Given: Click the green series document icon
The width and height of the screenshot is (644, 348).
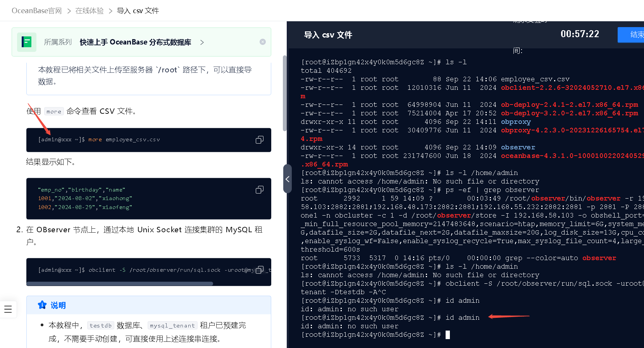Looking at the screenshot, I should click(27, 42).
